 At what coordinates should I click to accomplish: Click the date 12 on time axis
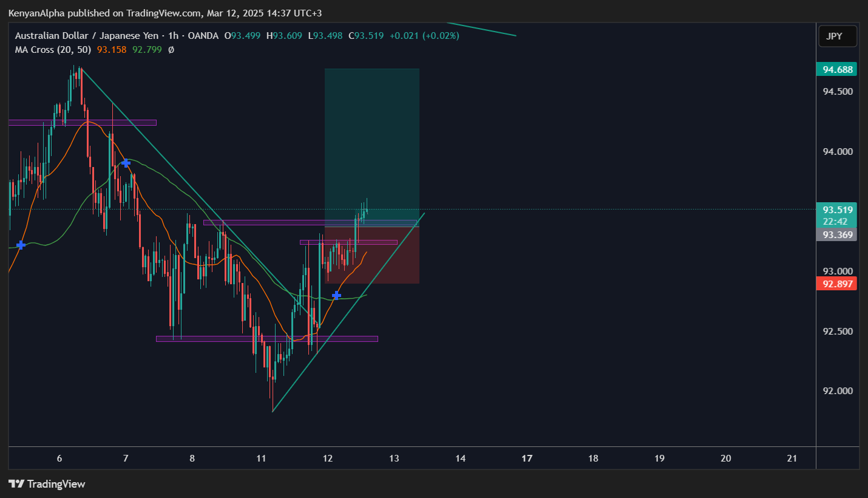(328, 459)
